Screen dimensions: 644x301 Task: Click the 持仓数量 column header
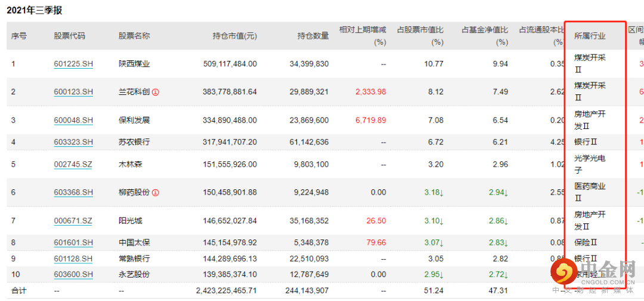click(x=314, y=36)
